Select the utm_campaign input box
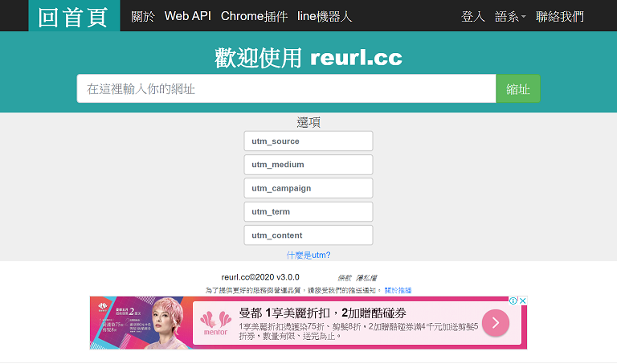Image resolution: width=617 pixels, height=364 pixels. coord(308,188)
